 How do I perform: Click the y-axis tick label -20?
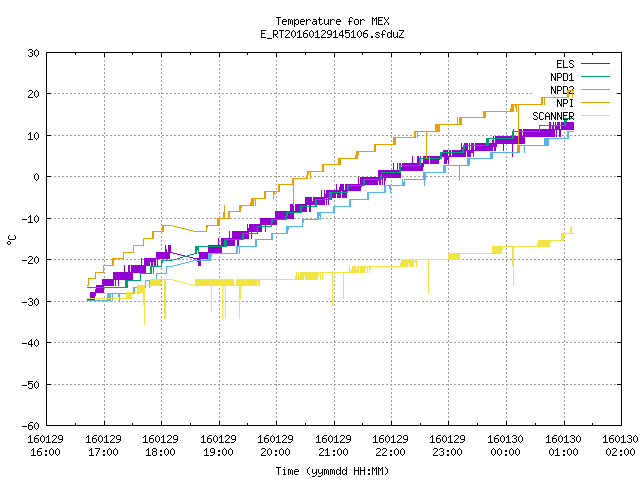[31, 260]
